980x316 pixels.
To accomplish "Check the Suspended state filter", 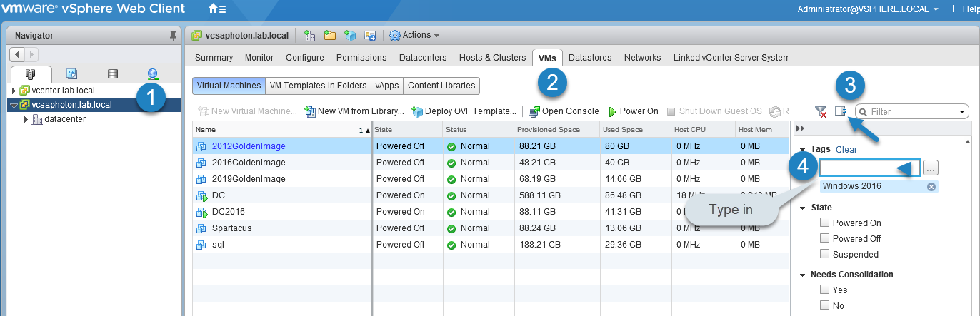I will click(825, 254).
